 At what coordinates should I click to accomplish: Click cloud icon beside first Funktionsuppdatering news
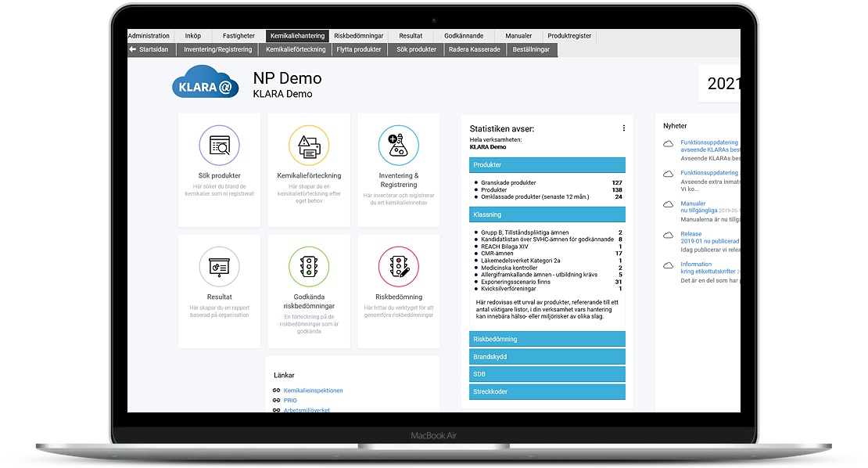pos(668,144)
